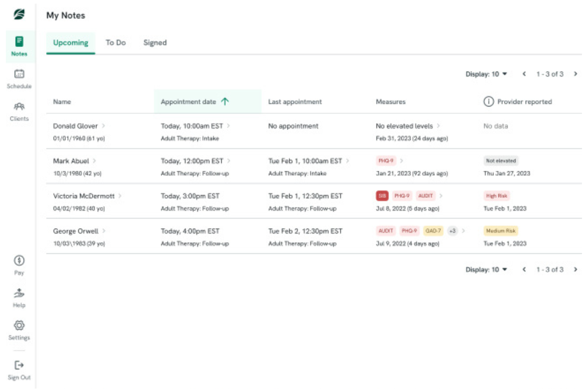The width and height of the screenshot is (588, 392).
Task: Click the leaf logo icon
Action: [19, 14]
